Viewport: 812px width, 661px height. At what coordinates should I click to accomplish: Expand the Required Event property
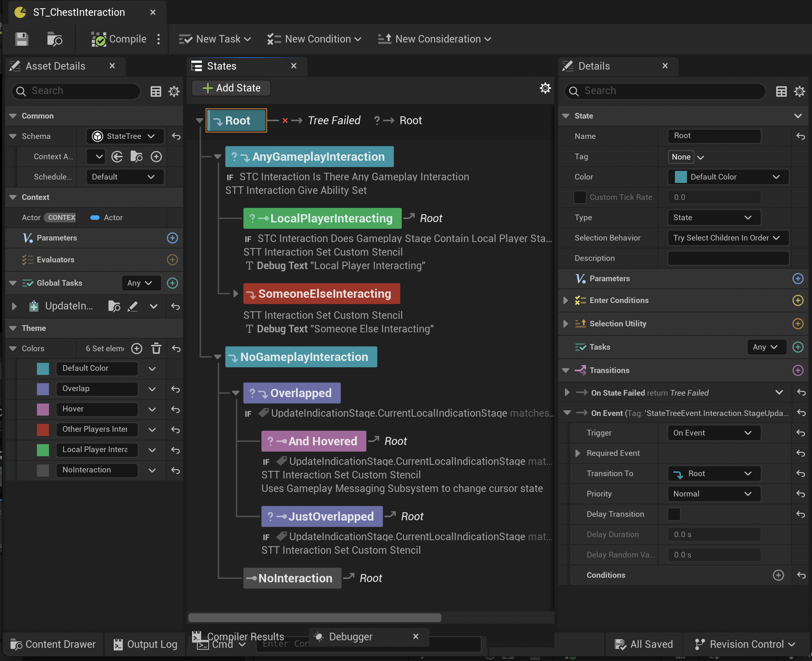point(578,453)
